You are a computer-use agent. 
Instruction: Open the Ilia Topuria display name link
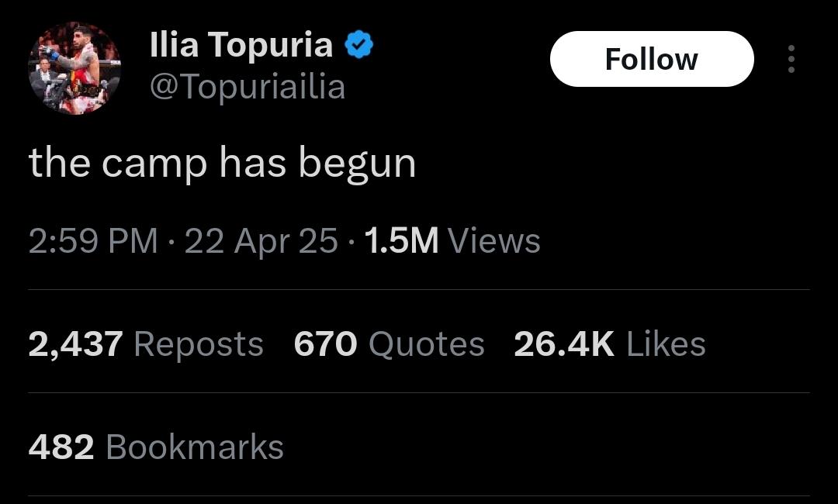pos(241,44)
